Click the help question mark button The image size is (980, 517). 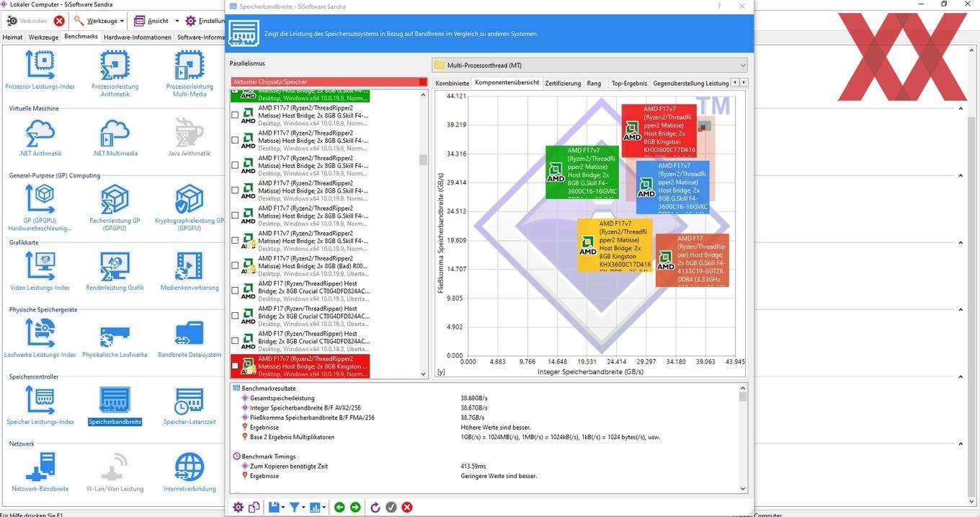pos(718,6)
